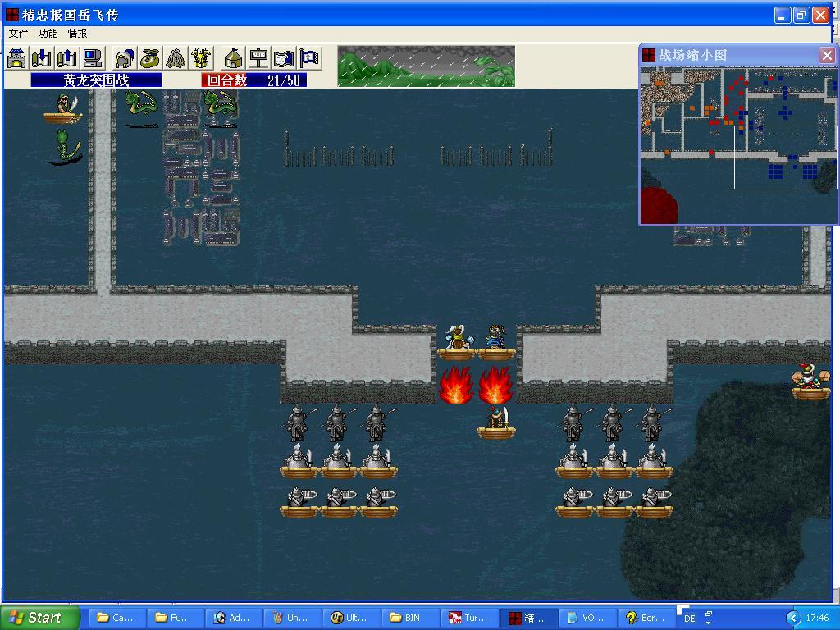Open the map scroll toolbar icon
Viewport: 840px width, 630px height.
284,58
